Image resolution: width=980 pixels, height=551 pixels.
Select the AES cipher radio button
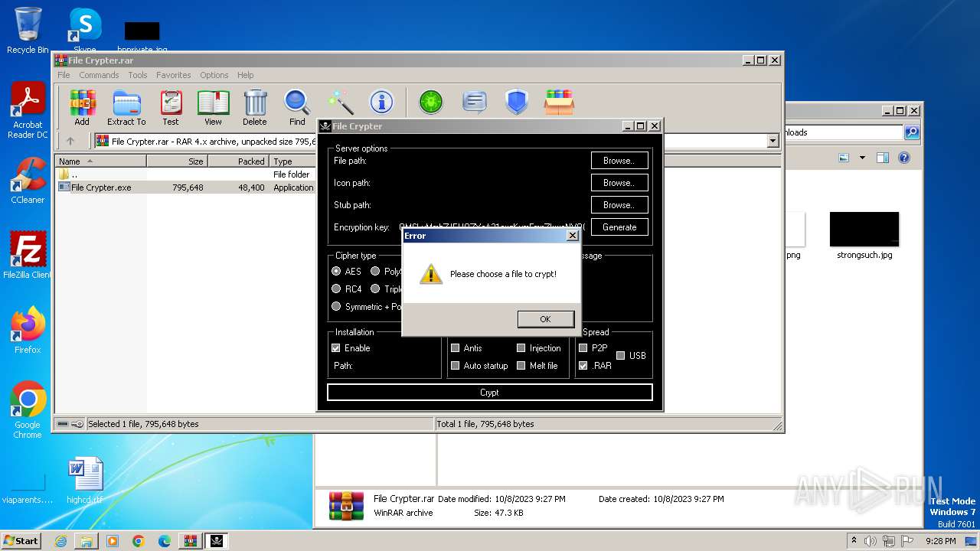click(336, 271)
